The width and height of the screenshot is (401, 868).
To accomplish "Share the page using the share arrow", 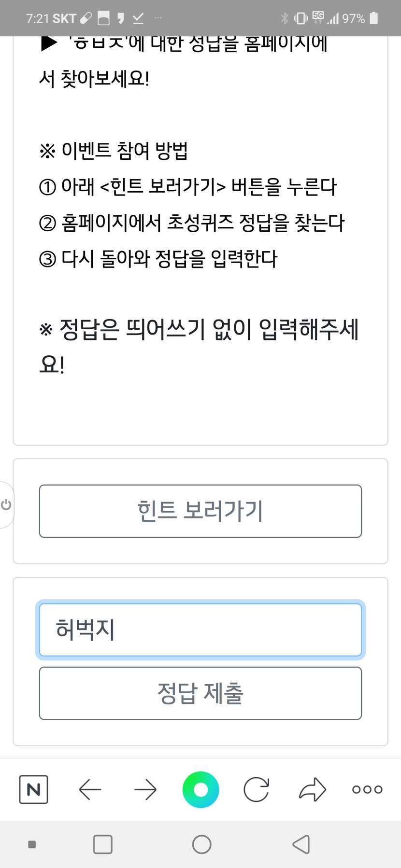I will pos(313,790).
